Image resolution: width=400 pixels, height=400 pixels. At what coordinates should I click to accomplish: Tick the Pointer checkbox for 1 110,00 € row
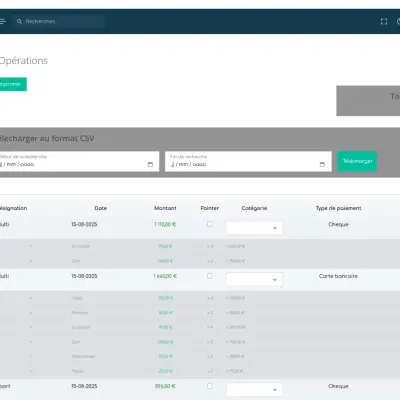[x=209, y=224]
